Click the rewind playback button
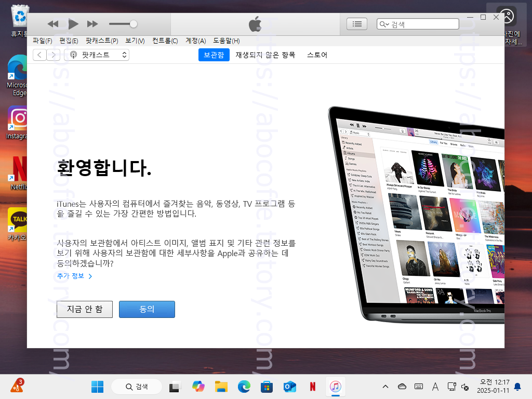532x399 pixels. pyautogui.click(x=52, y=24)
